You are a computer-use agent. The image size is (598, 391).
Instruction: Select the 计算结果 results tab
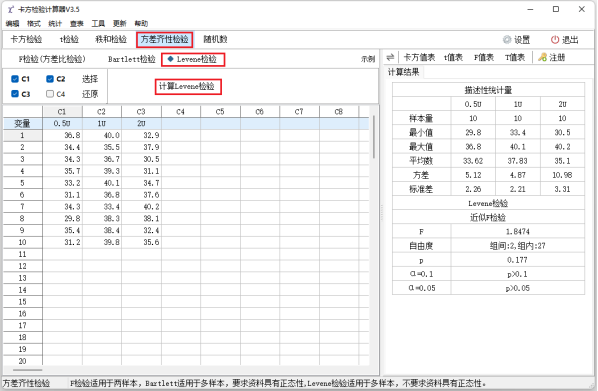click(x=403, y=72)
